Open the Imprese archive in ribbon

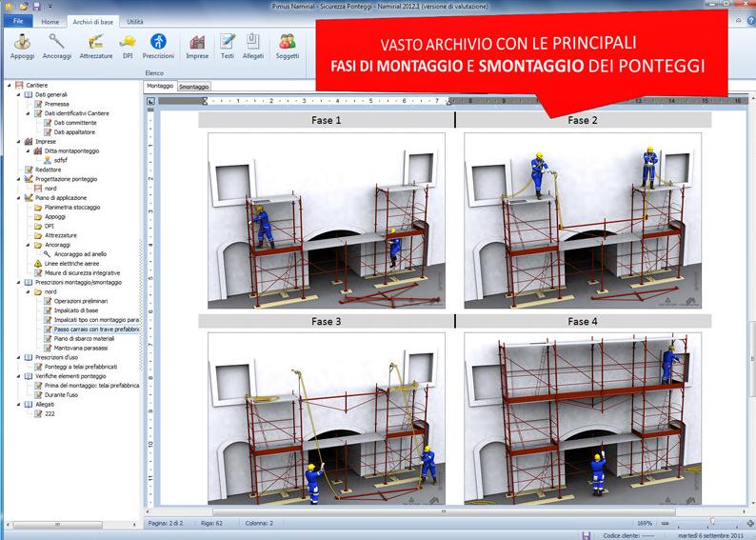point(197,45)
